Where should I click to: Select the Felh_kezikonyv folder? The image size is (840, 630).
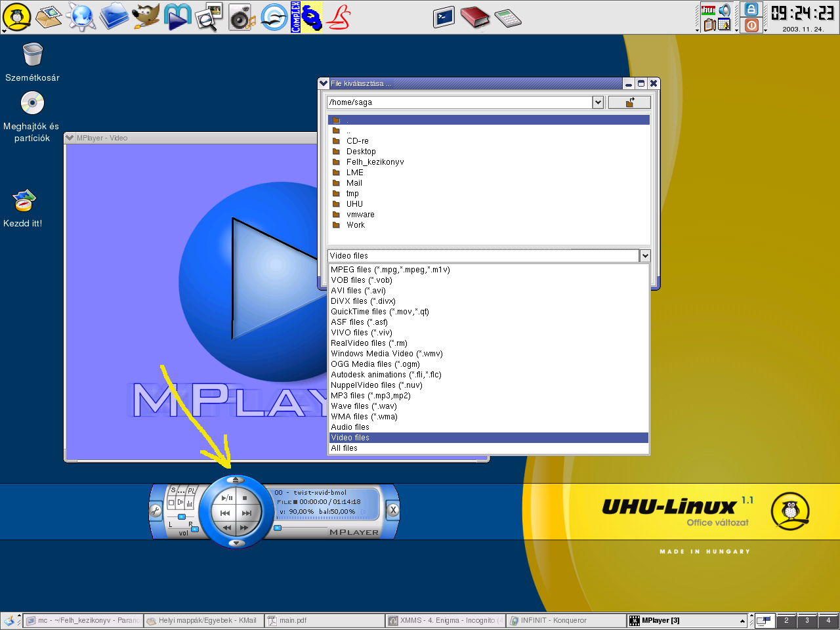tap(489, 162)
